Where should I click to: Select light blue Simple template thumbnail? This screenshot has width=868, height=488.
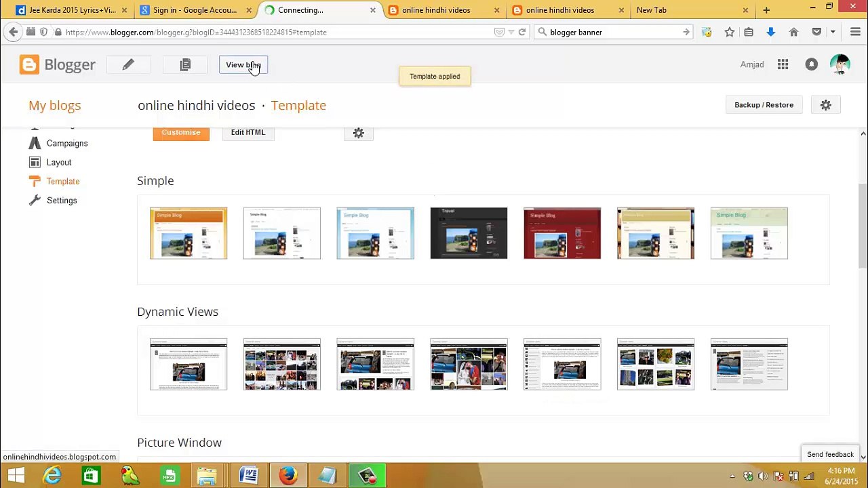click(375, 233)
